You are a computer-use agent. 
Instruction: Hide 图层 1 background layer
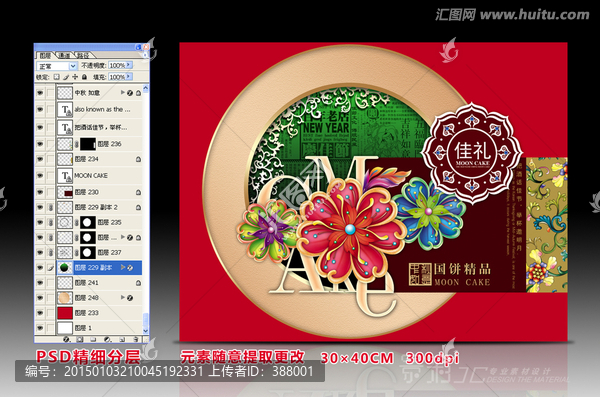[x=39, y=328]
